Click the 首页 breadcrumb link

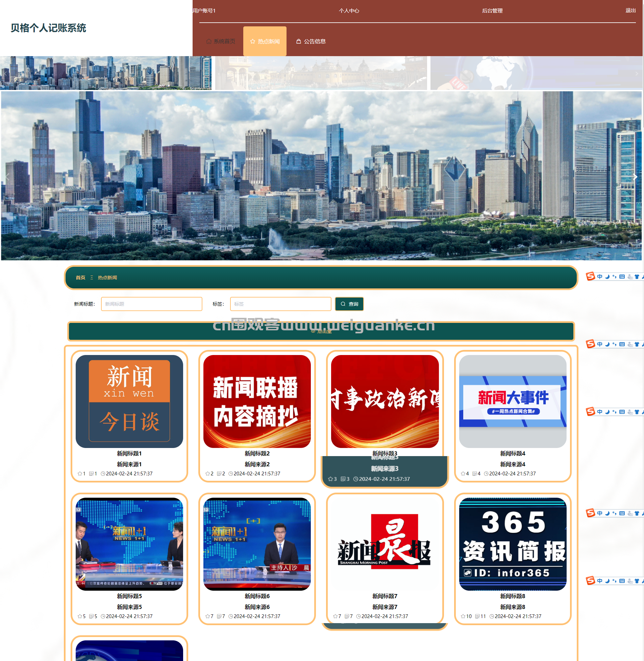pos(80,278)
